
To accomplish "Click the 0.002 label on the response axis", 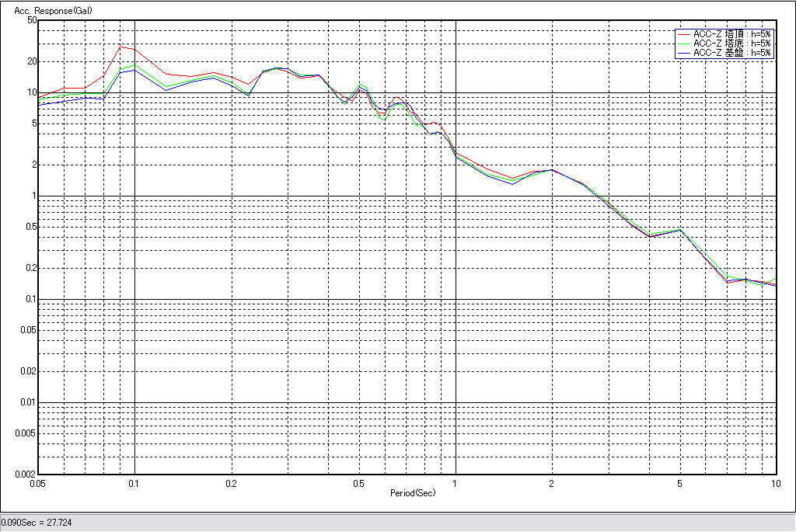I will [x=26, y=474].
